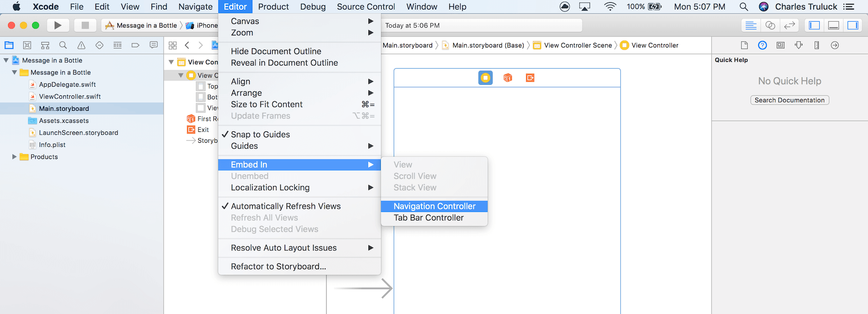The image size is (868, 314).
Task: Toggle Snap to Guides option
Action: pos(260,135)
